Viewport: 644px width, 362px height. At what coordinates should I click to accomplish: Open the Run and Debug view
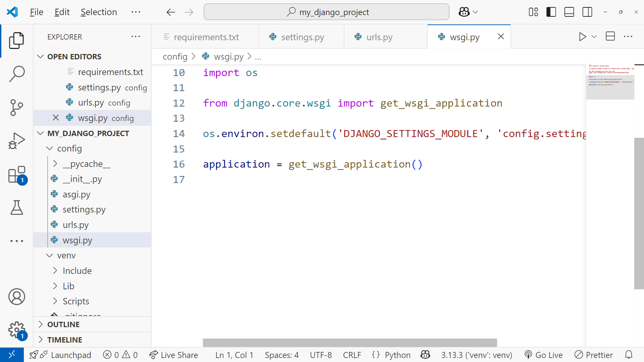click(16, 141)
